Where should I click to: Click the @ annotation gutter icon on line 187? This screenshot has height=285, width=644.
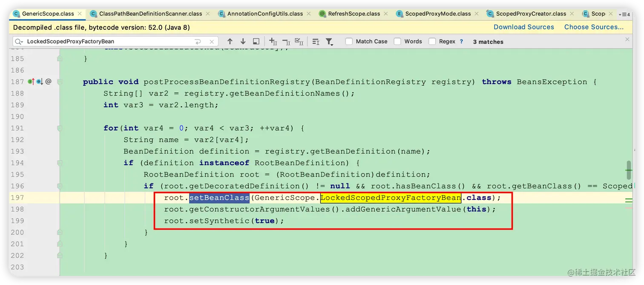(48, 81)
